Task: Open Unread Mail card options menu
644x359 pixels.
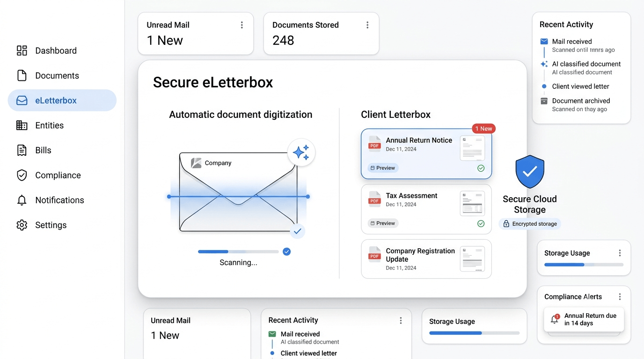Action: pyautogui.click(x=242, y=25)
